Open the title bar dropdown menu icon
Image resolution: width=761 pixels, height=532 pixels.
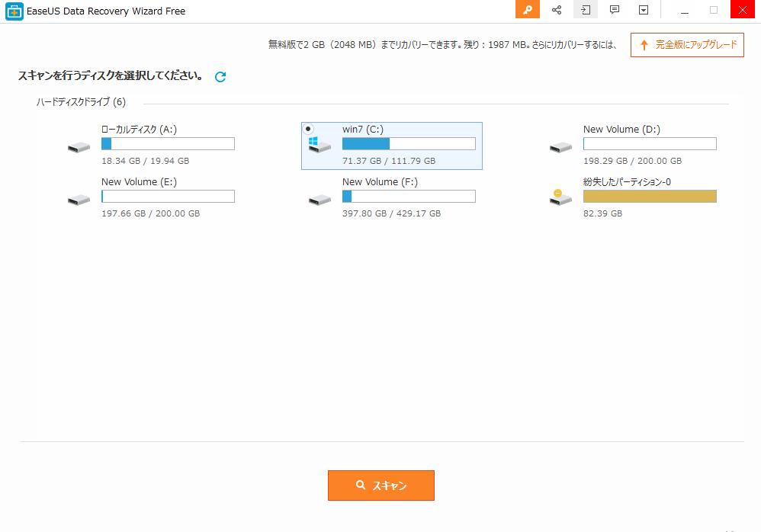(x=644, y=9)
